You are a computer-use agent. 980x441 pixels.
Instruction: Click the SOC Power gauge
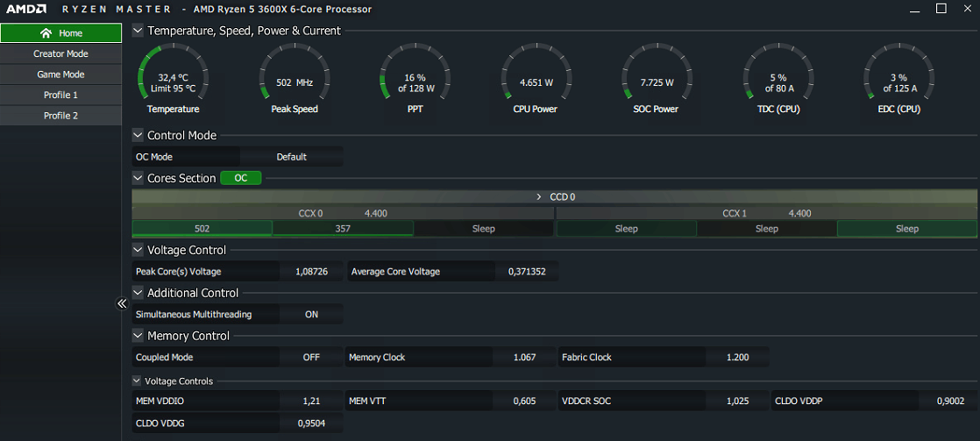657,78
